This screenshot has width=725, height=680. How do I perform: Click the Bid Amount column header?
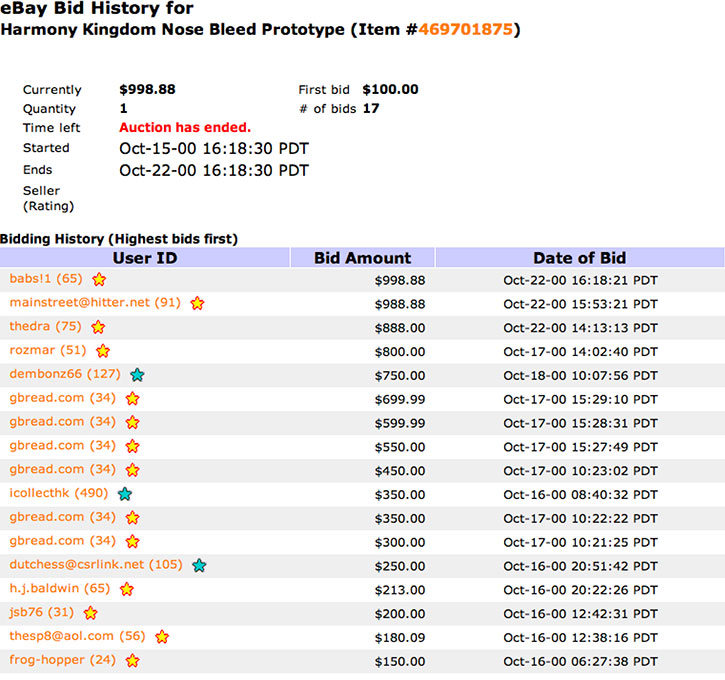[362, 258]
